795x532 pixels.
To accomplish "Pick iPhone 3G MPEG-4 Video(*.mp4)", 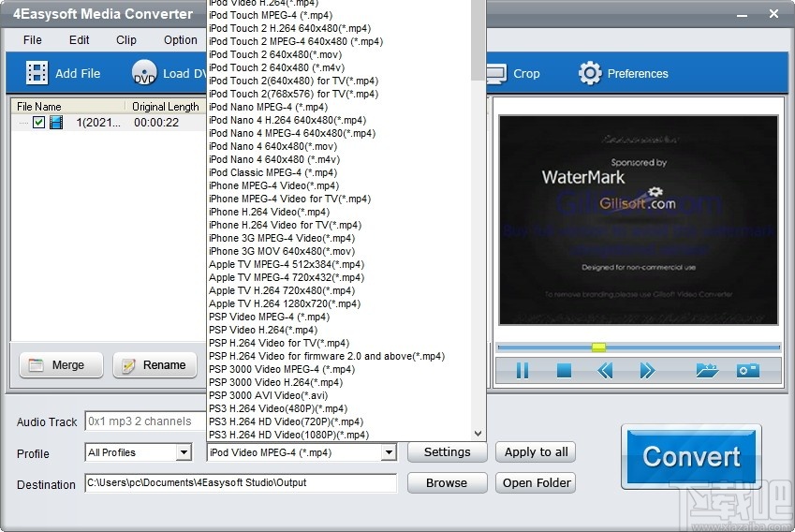I will [282, 238].
